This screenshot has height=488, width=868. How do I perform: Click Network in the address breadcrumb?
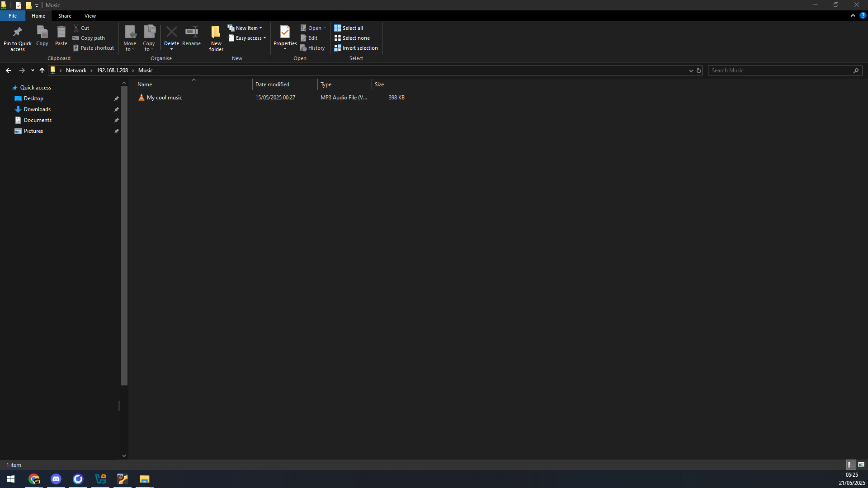(76, 70)
